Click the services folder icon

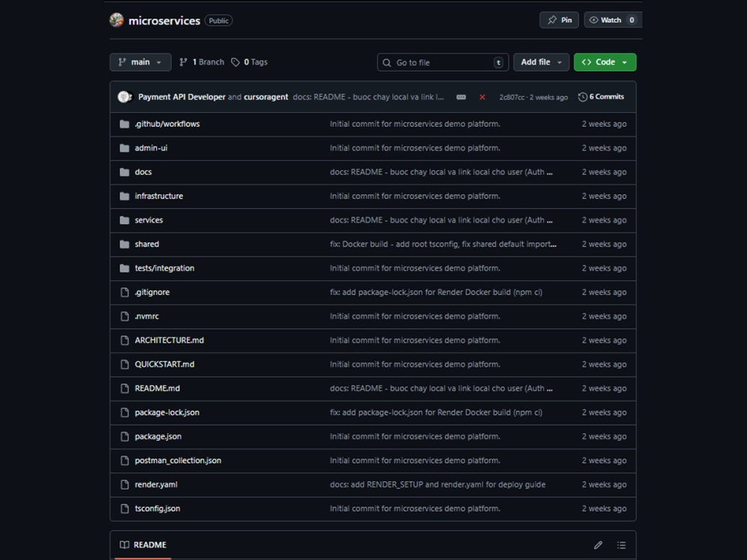(x=124, y=220)
